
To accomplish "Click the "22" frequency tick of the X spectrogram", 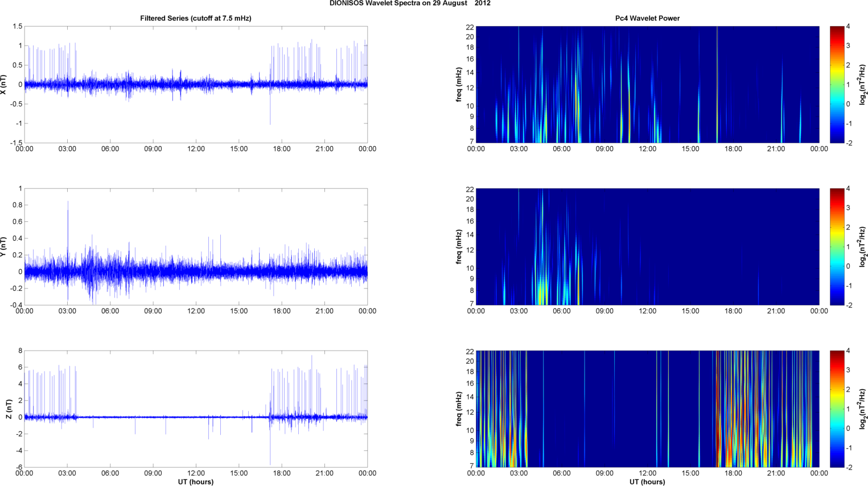I will [x=470, y=27].
